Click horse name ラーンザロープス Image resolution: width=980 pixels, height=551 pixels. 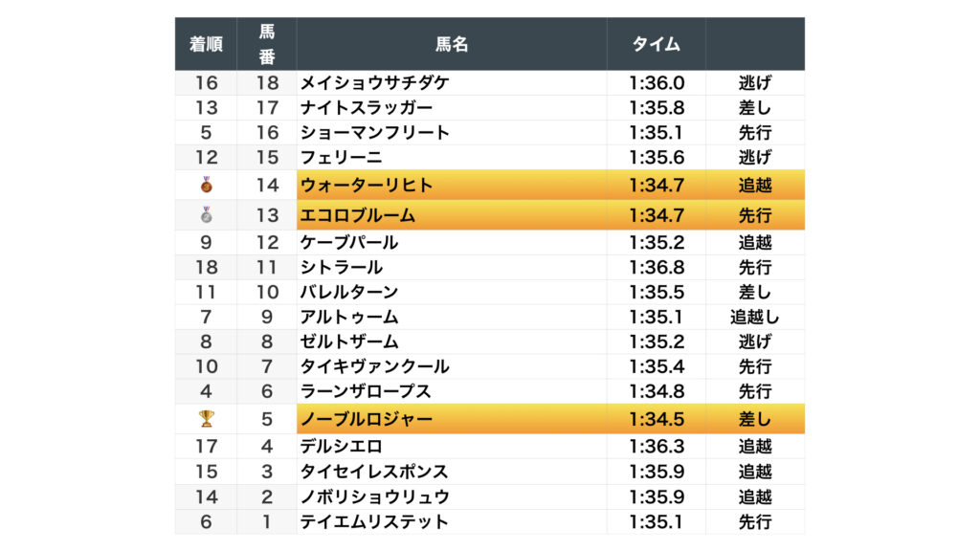point(366,391)
